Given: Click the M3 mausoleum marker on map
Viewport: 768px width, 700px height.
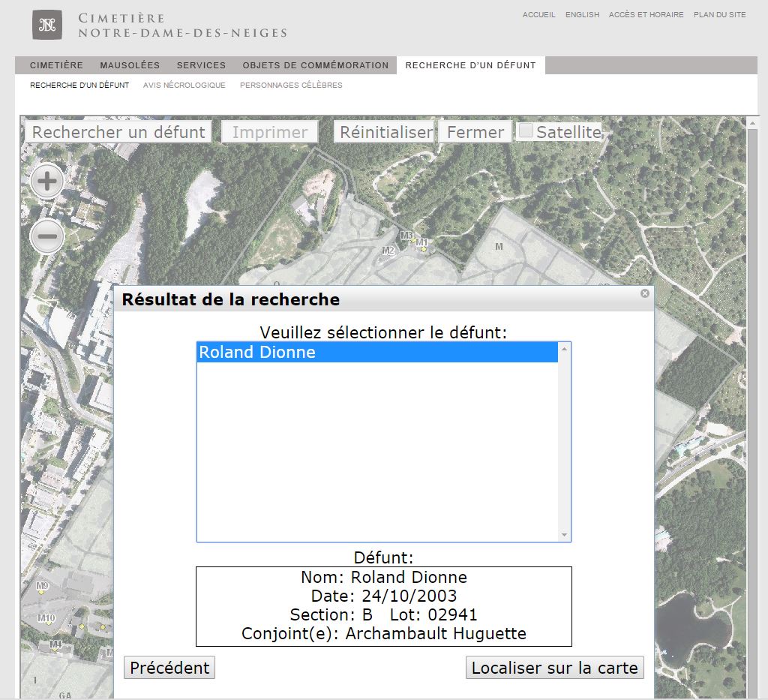Looking at the screenshot, I should click(407, 236).
